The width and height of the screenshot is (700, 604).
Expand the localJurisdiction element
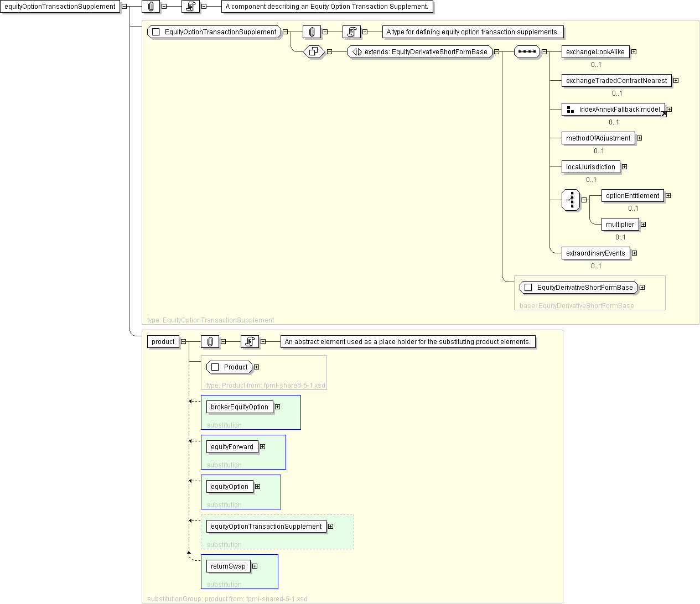(624, 167)
